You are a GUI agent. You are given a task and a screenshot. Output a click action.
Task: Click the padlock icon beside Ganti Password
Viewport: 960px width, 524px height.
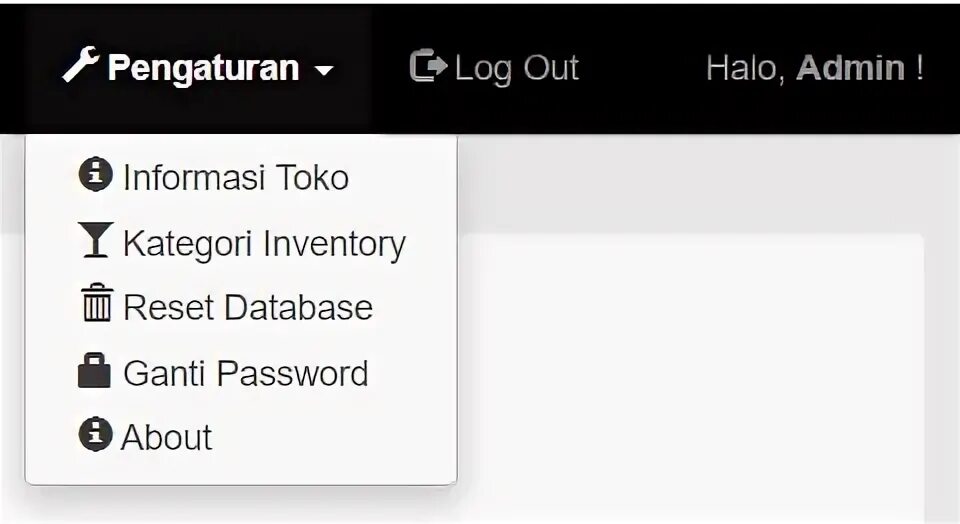tap(95, 370)
